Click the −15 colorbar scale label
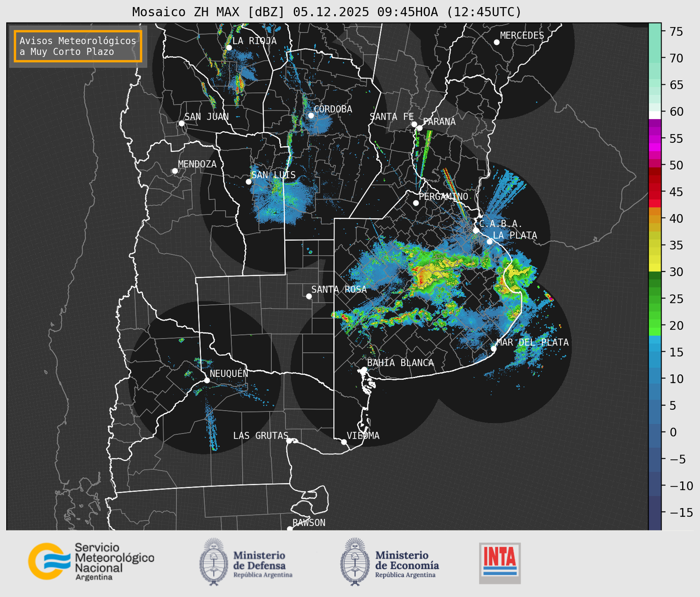 tap(681, 512)
